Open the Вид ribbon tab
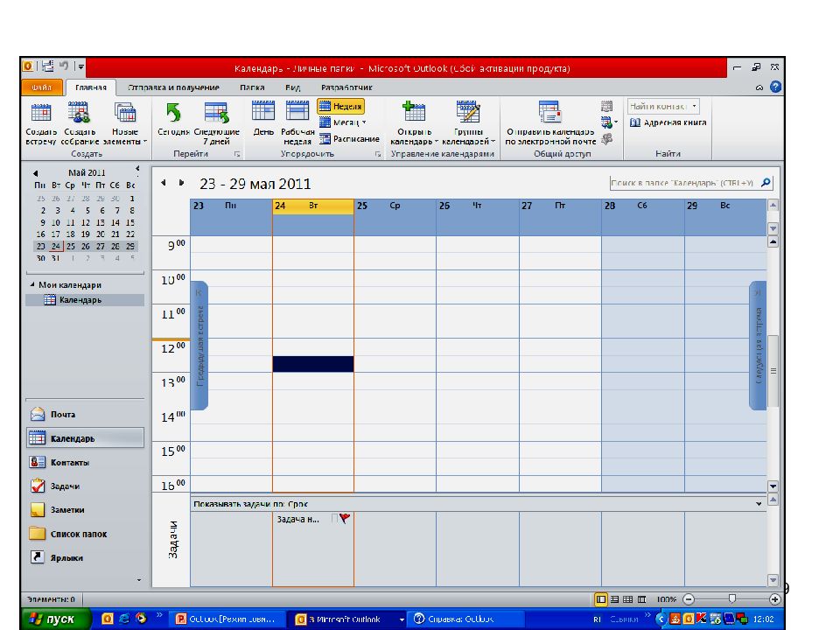 (x=292, y=87)
